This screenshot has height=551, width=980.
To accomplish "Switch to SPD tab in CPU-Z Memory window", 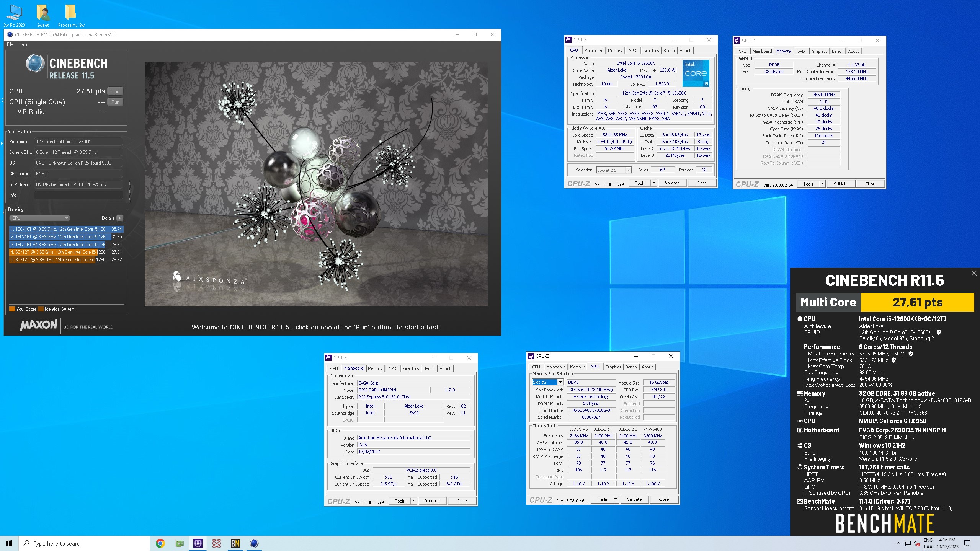I will [x=801, y=51].
